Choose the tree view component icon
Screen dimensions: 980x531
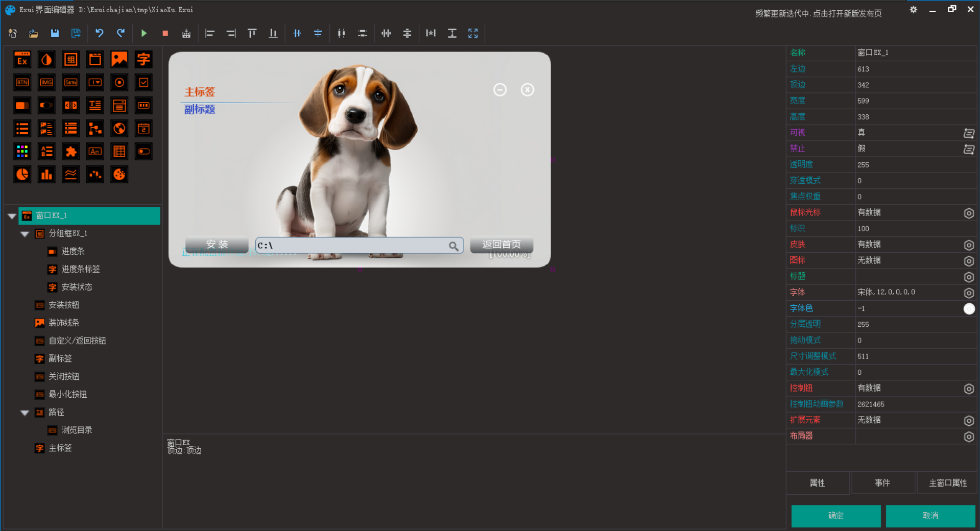[95, 129]
